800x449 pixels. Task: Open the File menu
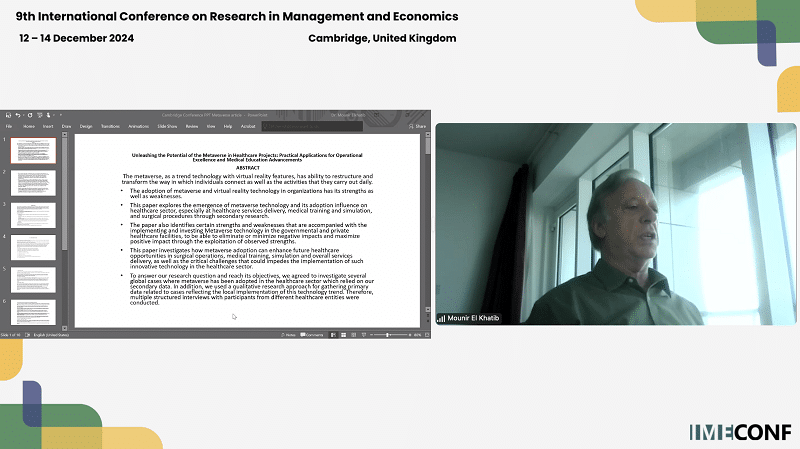coord(9,127)
